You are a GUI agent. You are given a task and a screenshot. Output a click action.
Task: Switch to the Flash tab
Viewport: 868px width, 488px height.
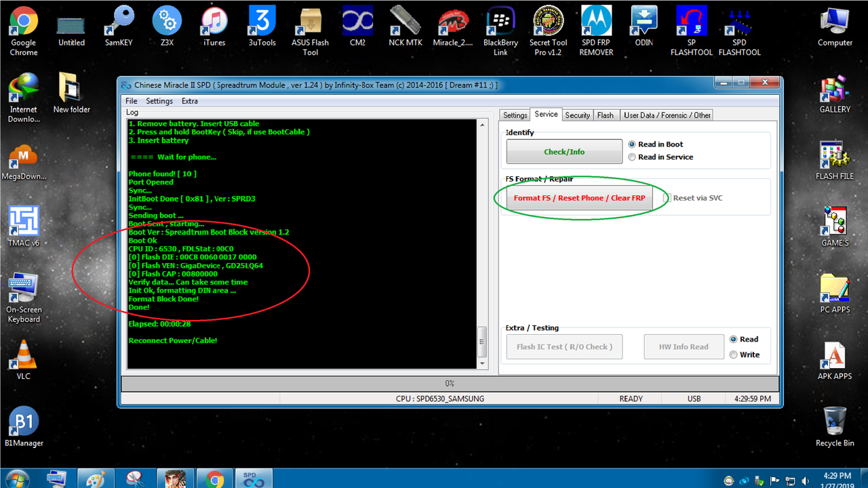point(606,115)
